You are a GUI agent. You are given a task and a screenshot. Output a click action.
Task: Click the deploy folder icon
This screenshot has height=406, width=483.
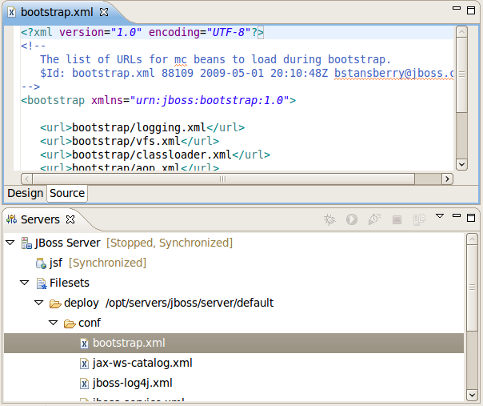55,303
